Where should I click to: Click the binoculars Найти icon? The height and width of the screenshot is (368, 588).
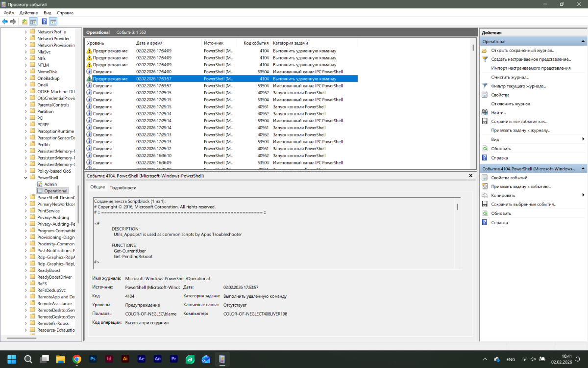[485, 112]
